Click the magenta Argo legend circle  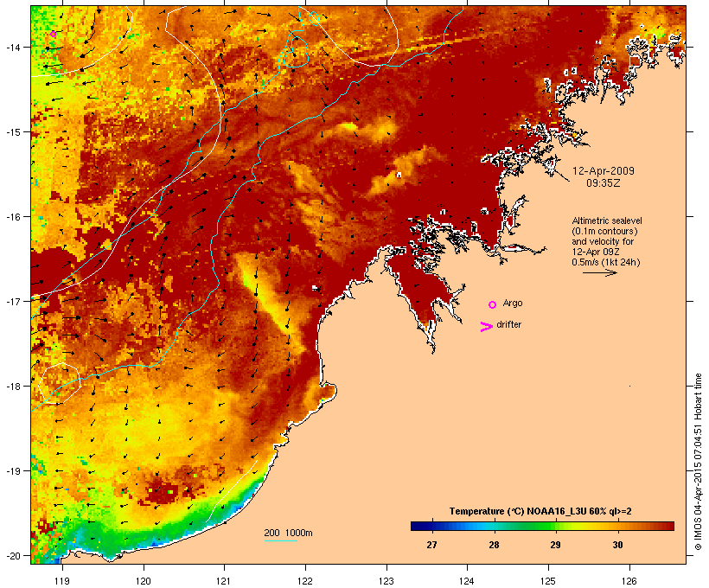493,304
